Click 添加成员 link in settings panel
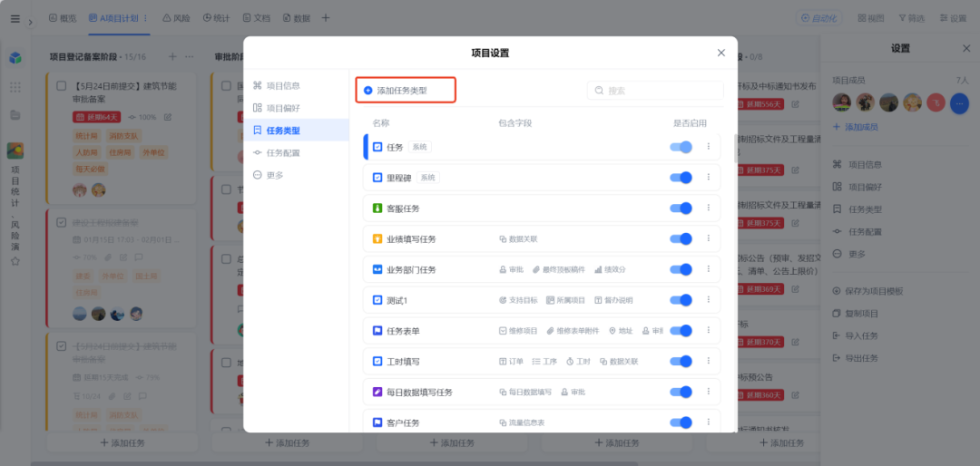Screen dimensions: 980x466 click(x=855, y=127)
